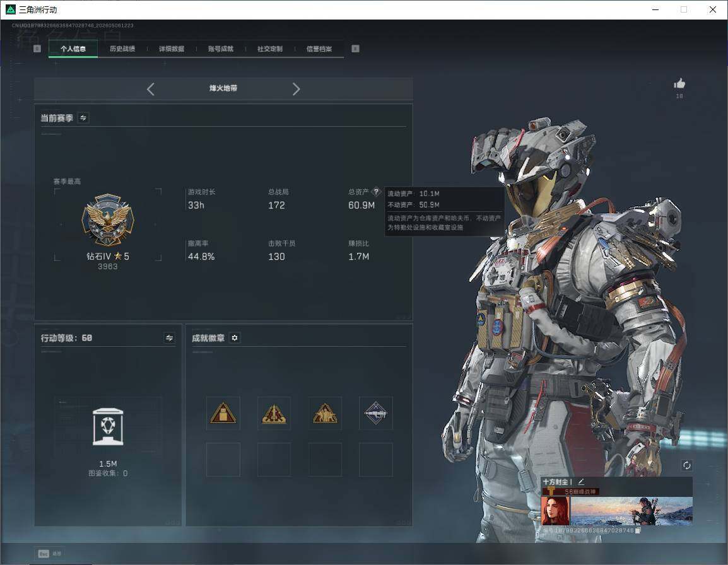Click the 击败干员 value 130
The height and width of the screenshot is (565, 728).
click(276, 257)
